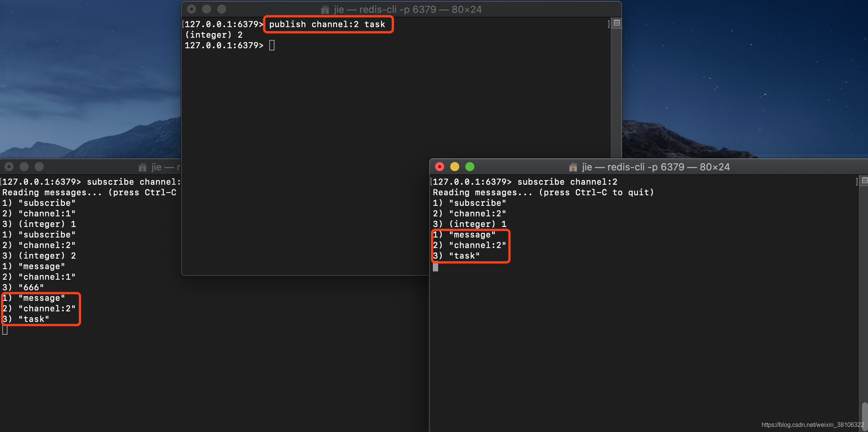Click the left terminal's partial title 'jie'
868x432 pixels.
point(156,167)
